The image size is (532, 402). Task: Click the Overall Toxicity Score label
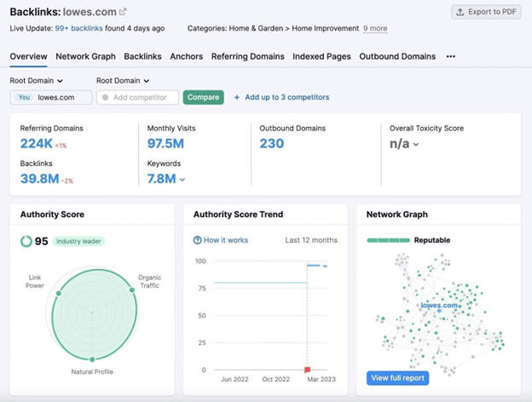pyautogui.click(x=426, y=128)
